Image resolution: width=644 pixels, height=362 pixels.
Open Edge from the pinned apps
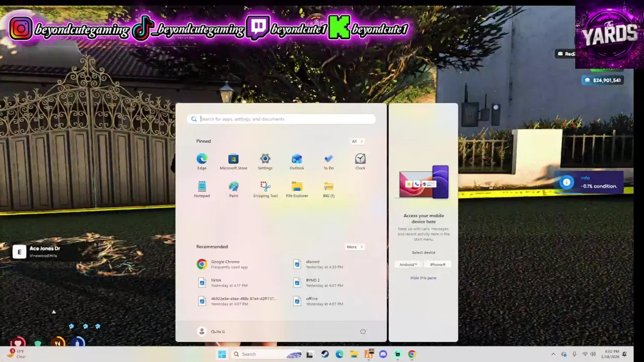pyautogui.click(x=202, y=162)
